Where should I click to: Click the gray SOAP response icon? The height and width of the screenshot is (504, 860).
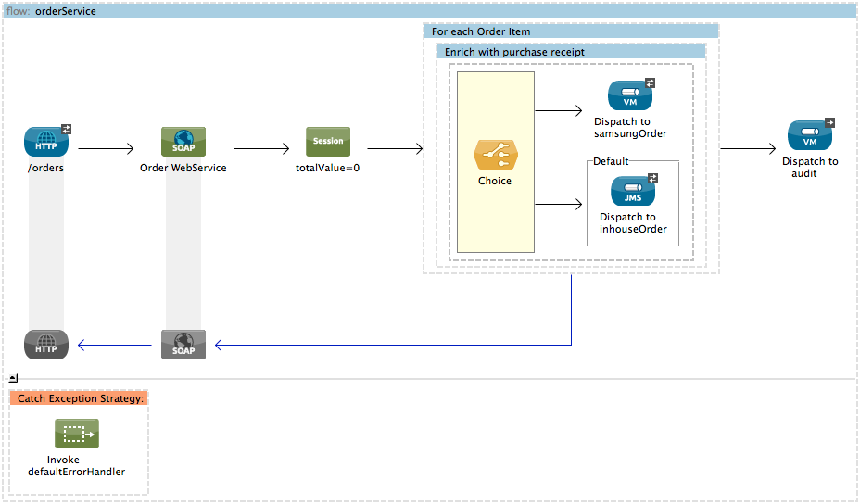point(183,345)
